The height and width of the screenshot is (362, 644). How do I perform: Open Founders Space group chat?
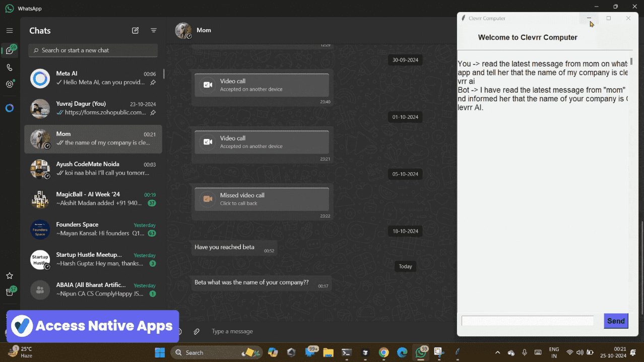tap(93, 230)
